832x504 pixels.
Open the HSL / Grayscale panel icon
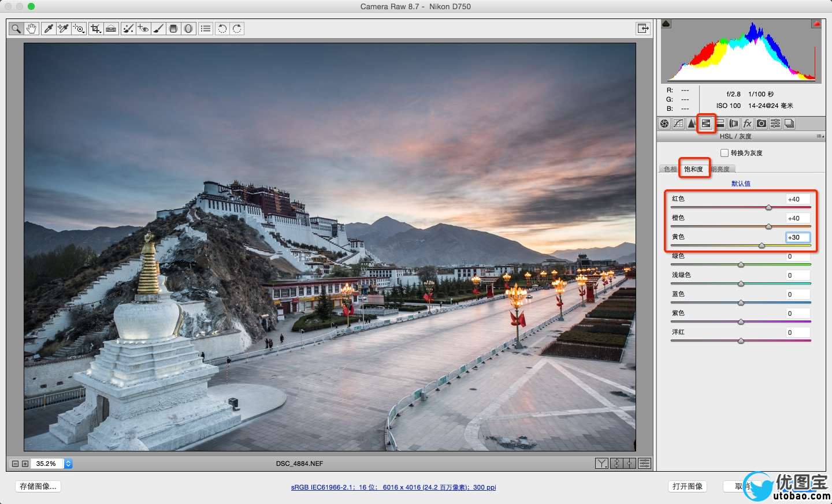(x=706, y=124)
